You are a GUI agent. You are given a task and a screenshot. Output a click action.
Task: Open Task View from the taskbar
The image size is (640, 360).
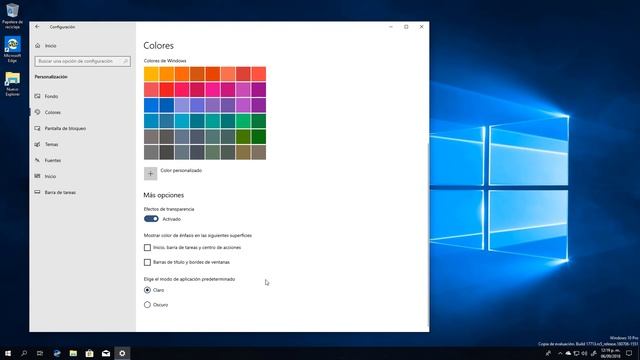point(40,353)
